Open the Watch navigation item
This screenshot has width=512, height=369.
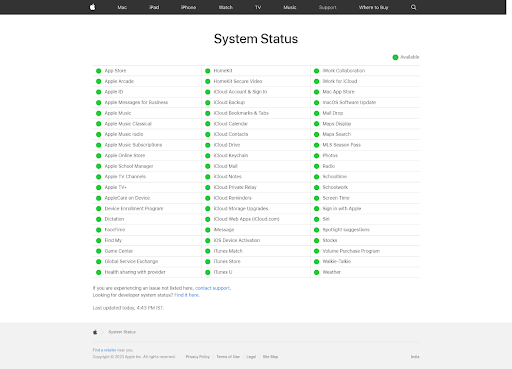226,7
